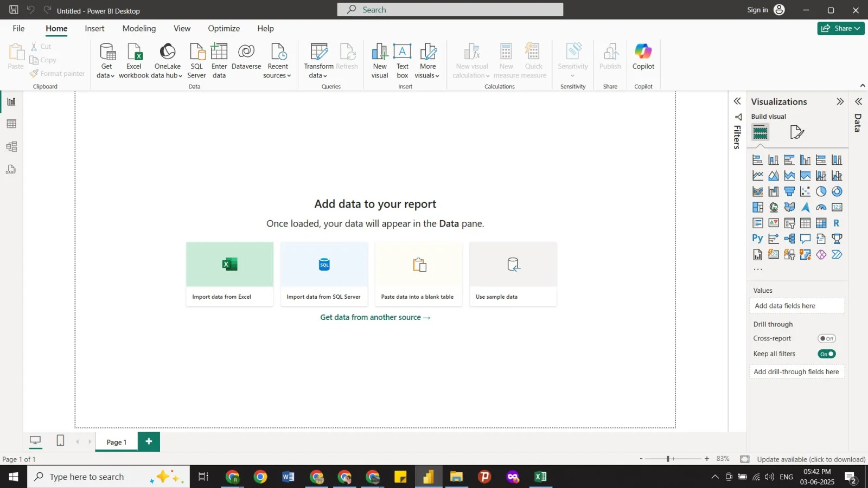Screen dimensions: 868x488
Task: Collapse the ribbon with the chevron
Action: click(x=863, y=86)
